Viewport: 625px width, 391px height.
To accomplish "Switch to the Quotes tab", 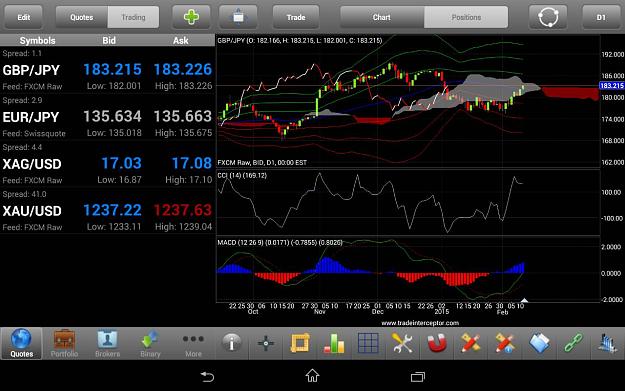I will tap(81, 17).
